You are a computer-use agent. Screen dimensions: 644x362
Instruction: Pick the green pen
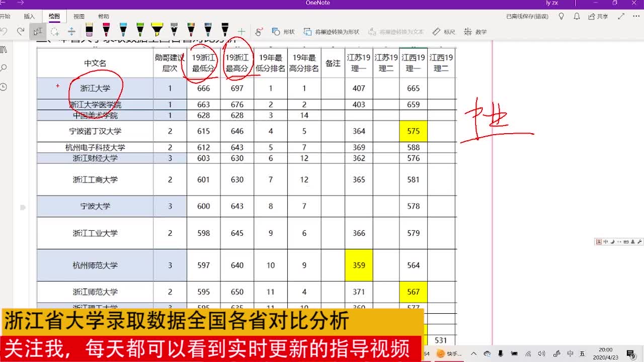140,30
